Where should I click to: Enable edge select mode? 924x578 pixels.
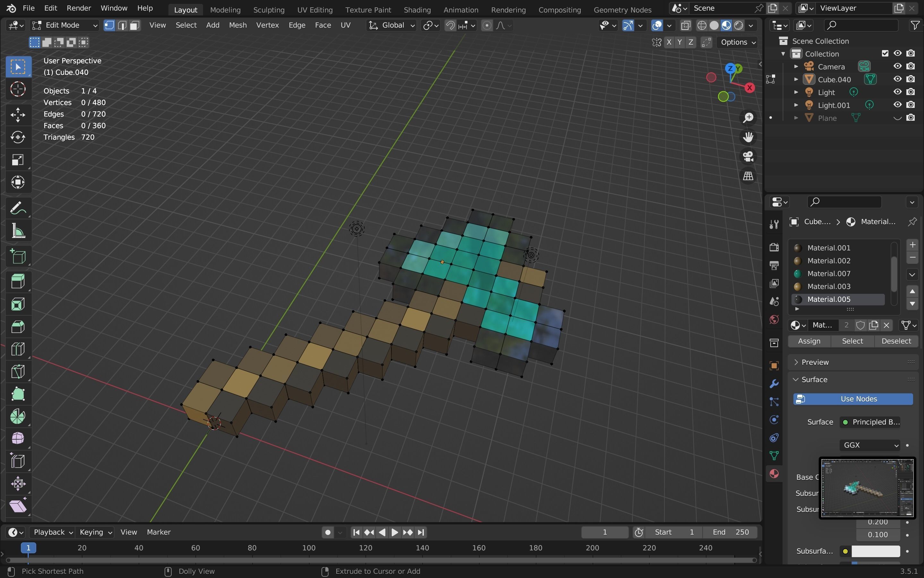pyautogui.click(x=122, y=25)
